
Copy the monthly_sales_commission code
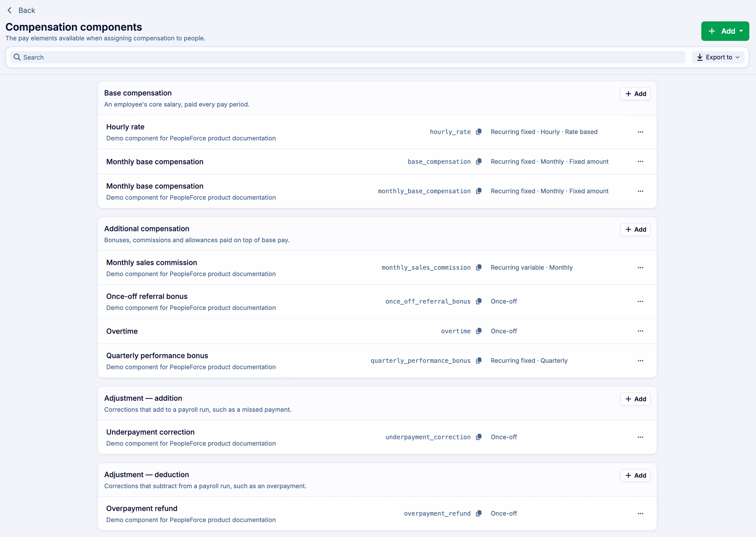[x=479, y=268]
